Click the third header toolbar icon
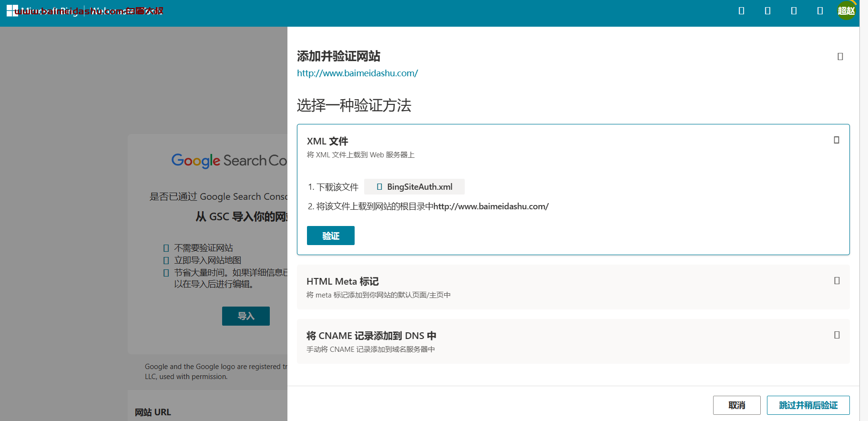Screen dimensions: 868x421 794,11
